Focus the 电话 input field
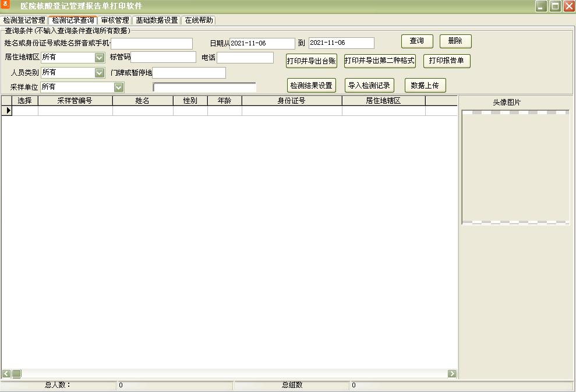Viewport: 576px width, 392px height. [x=245, y=57]
